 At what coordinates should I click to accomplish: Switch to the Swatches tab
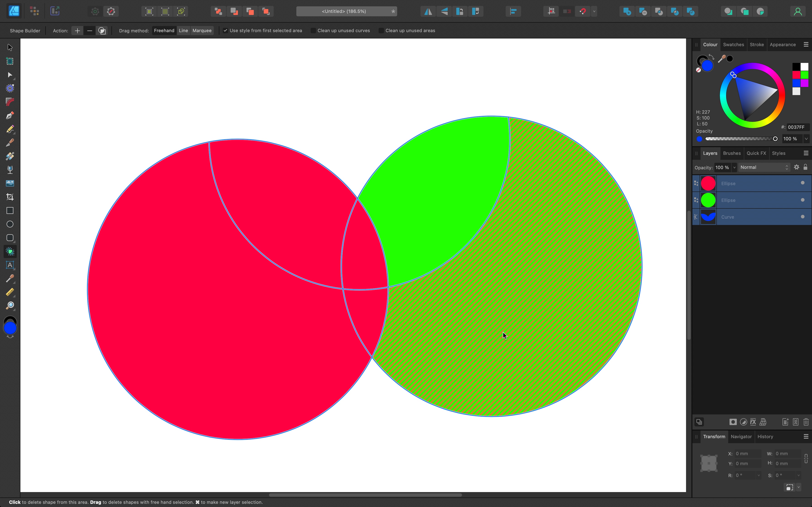733,44
